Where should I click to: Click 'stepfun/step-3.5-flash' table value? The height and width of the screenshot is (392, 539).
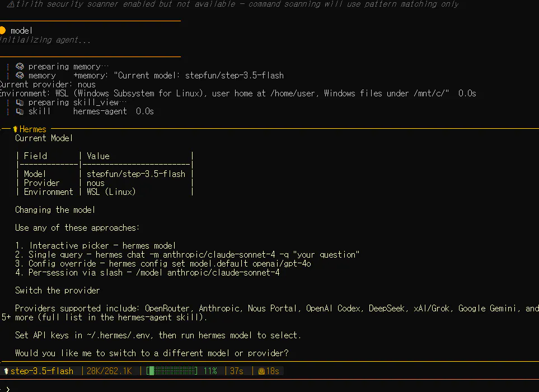(x=136, y=174)
